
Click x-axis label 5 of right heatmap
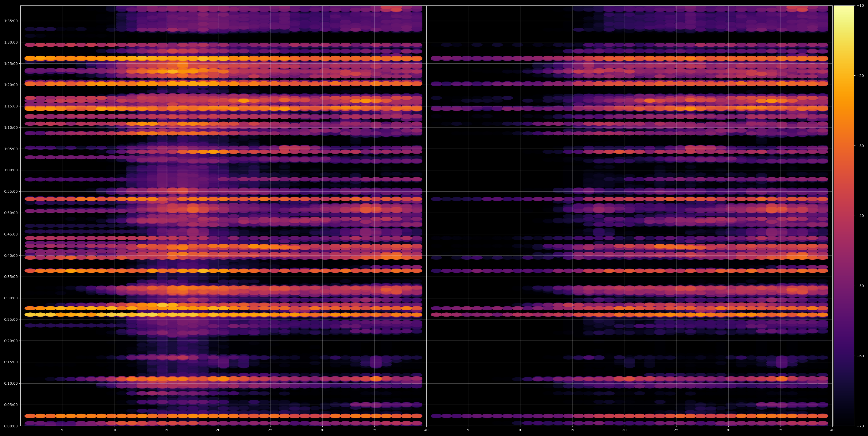(x=468, y=430)
